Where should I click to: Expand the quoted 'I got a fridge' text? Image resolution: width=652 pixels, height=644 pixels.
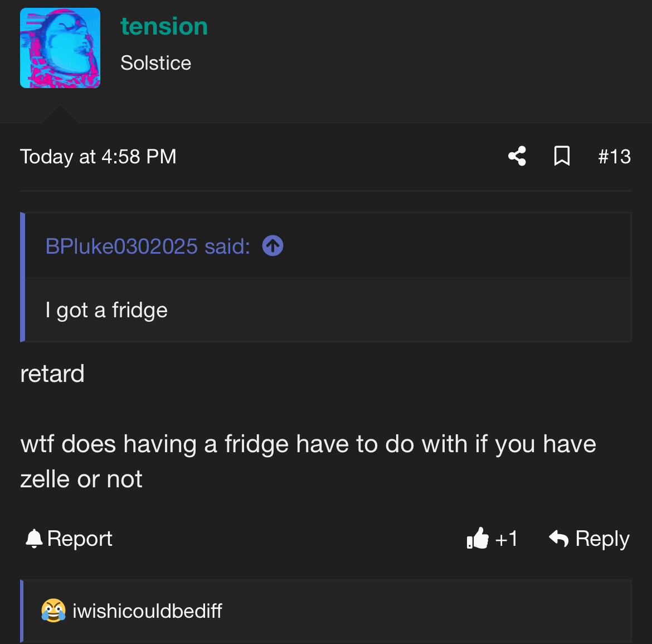pos(106,310)
